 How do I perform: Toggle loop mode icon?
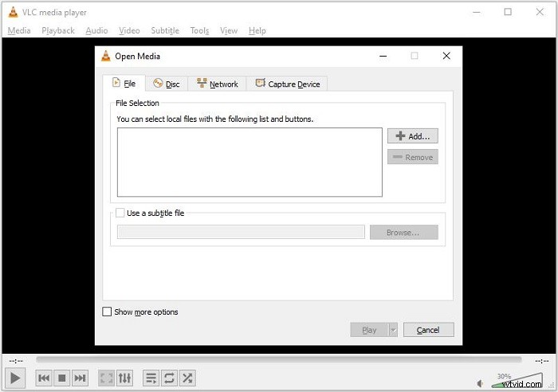tap(169, 378)
